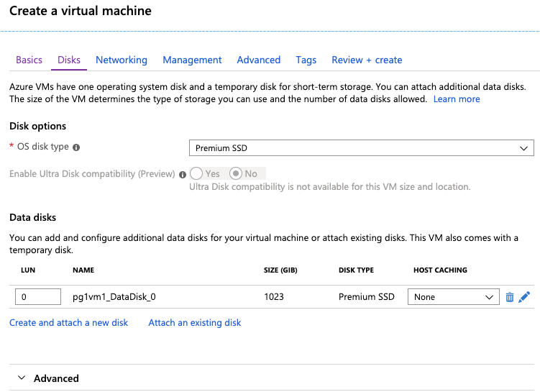Go to the Management tab
The height and width of the screenshot is (392, 540).
coord(192,60)
